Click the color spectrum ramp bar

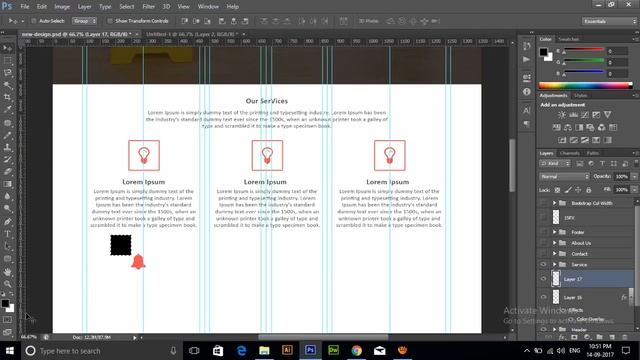(x=585, y=85)
